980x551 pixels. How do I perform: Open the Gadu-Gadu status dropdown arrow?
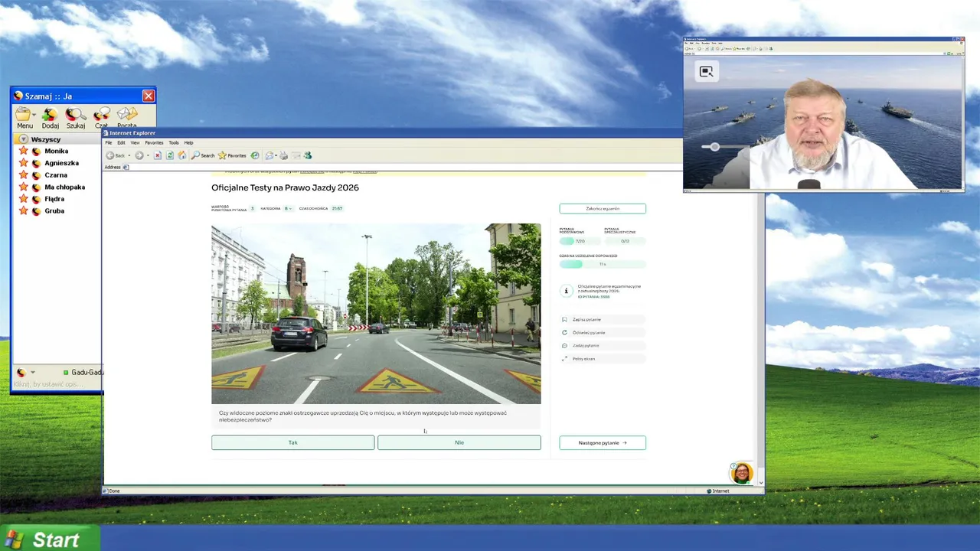click(32, 373)
